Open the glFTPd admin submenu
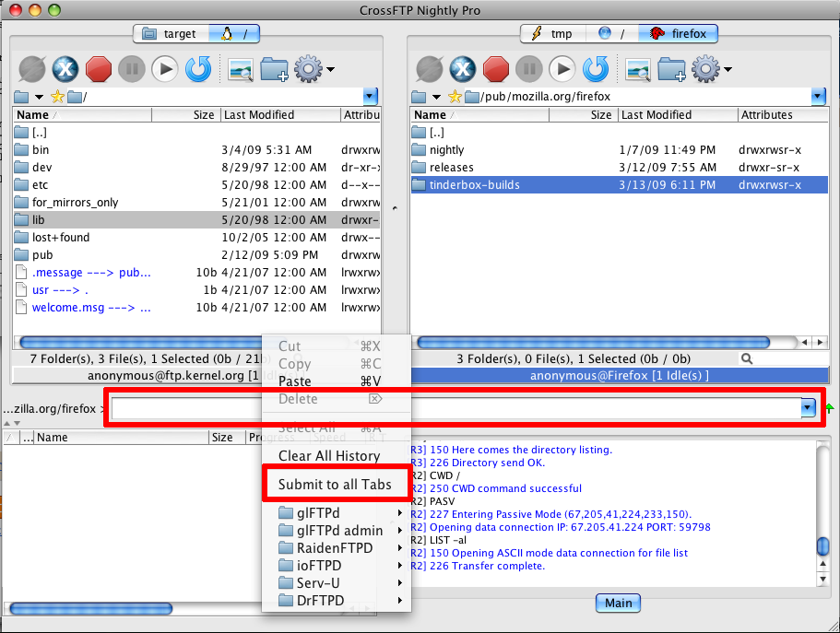Image resolution: width=840 pixels, height=633 pixels. tap(336, 531)
